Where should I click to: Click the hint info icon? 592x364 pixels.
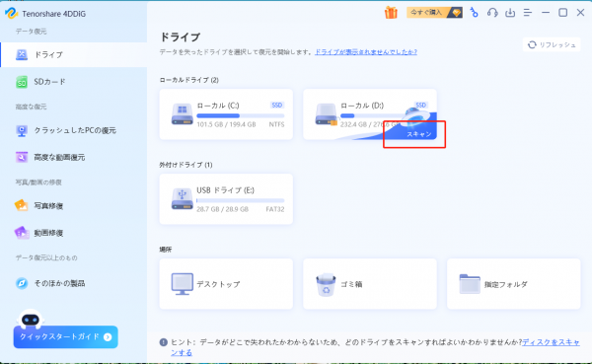[164, 342]
